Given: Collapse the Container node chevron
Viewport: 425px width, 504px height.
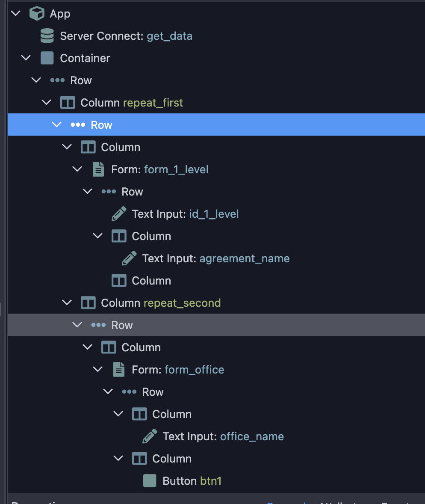Looking at the screenshot, I should click(26, 58).
